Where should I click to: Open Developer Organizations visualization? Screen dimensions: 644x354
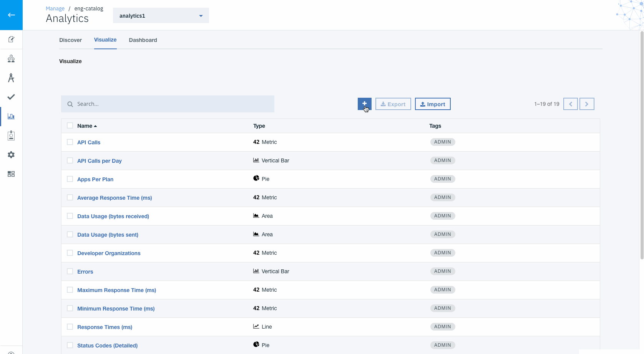coord(109,253)
